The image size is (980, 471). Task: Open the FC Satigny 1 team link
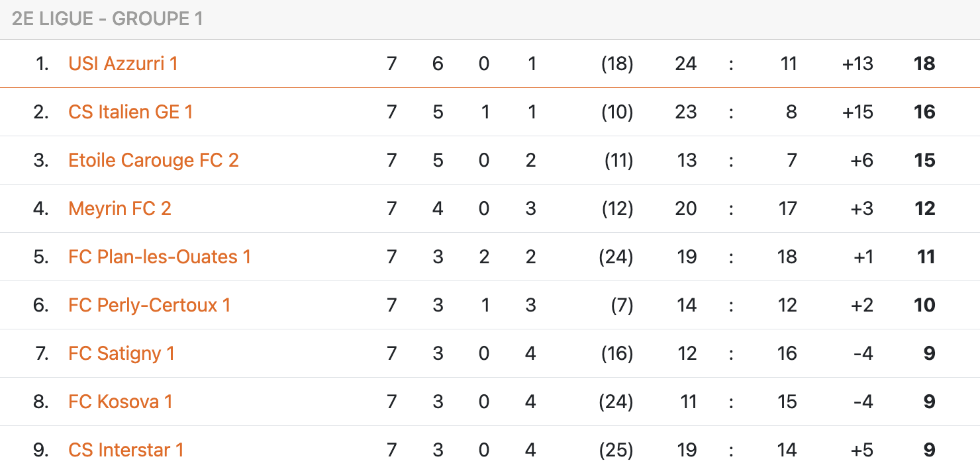pos(121,354)
